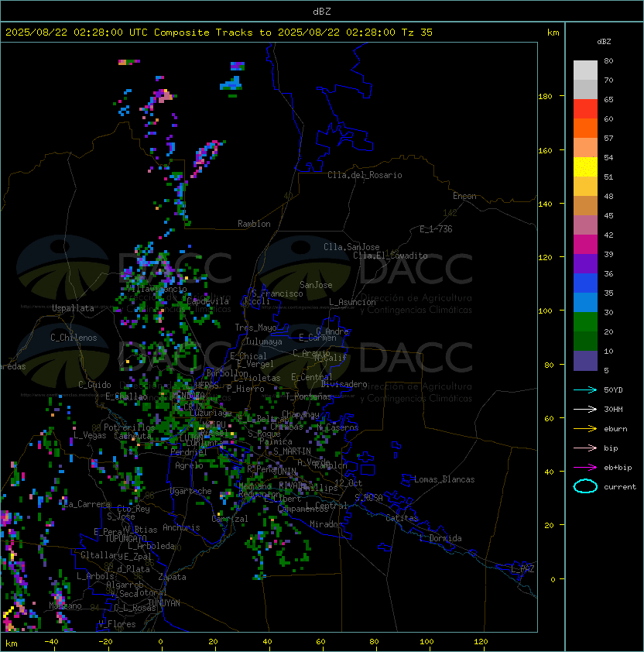644x652 pixels.
Task: Click the Clla.del_Rosario place label
Action: click(365, 175)
